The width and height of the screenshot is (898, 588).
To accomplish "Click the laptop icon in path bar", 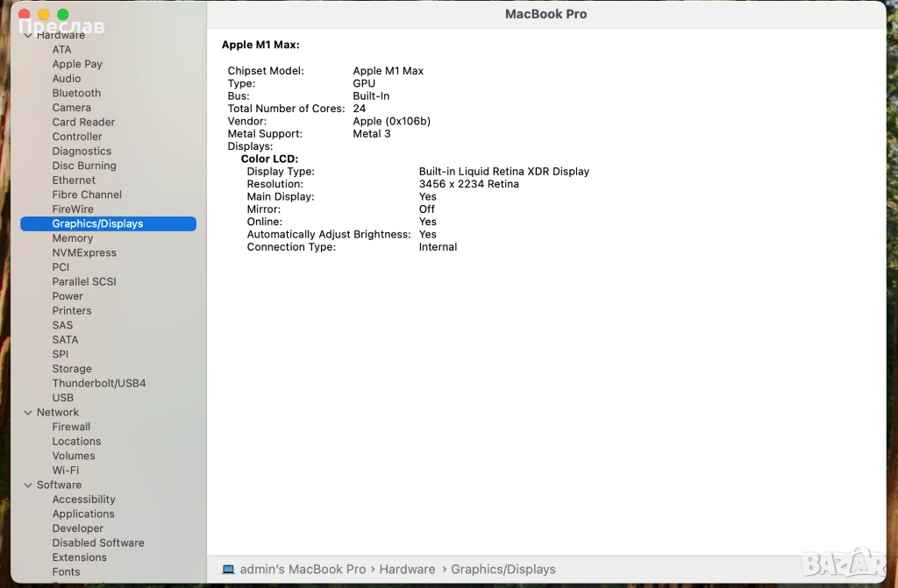I will 228,570.
